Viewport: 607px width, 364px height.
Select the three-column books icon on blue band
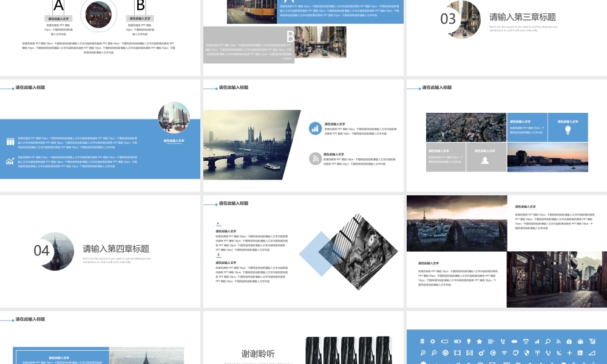pyautogui.click(x=10, y=141)
